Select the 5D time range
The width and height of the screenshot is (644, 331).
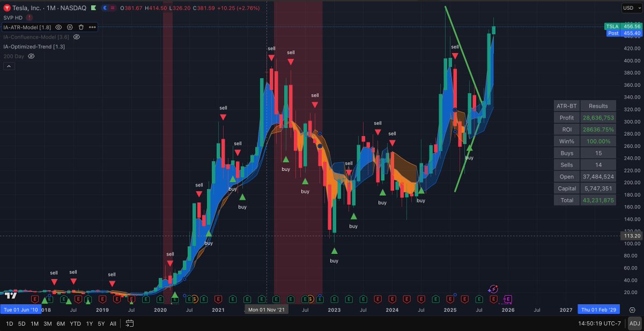22,323
